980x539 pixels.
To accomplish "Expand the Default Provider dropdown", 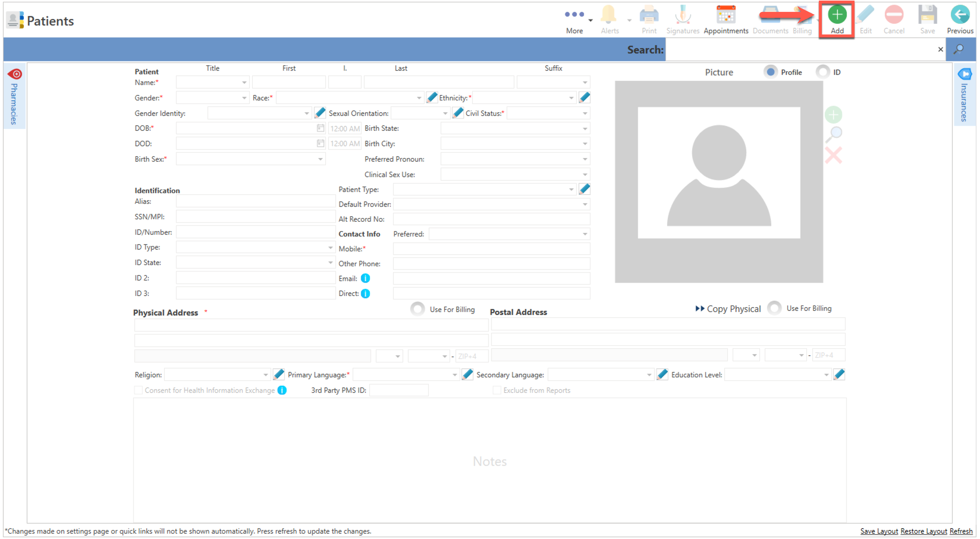I will coord(585,204).
